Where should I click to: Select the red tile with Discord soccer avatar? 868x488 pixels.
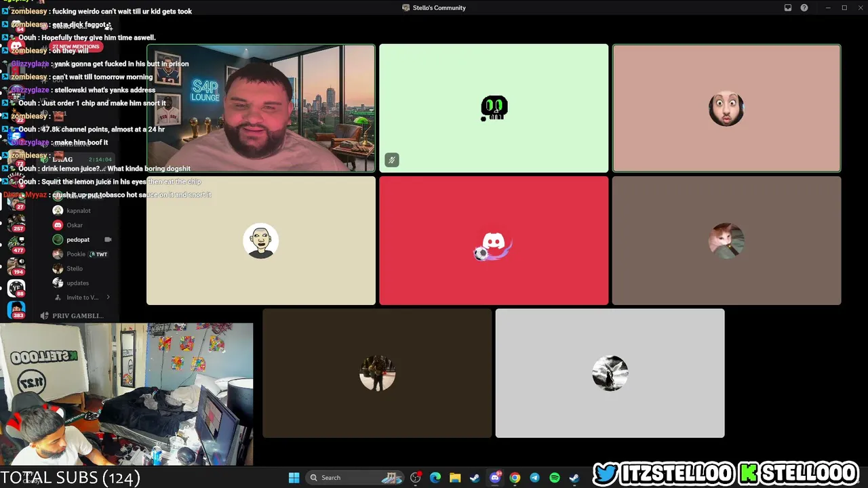click(494, 241)
